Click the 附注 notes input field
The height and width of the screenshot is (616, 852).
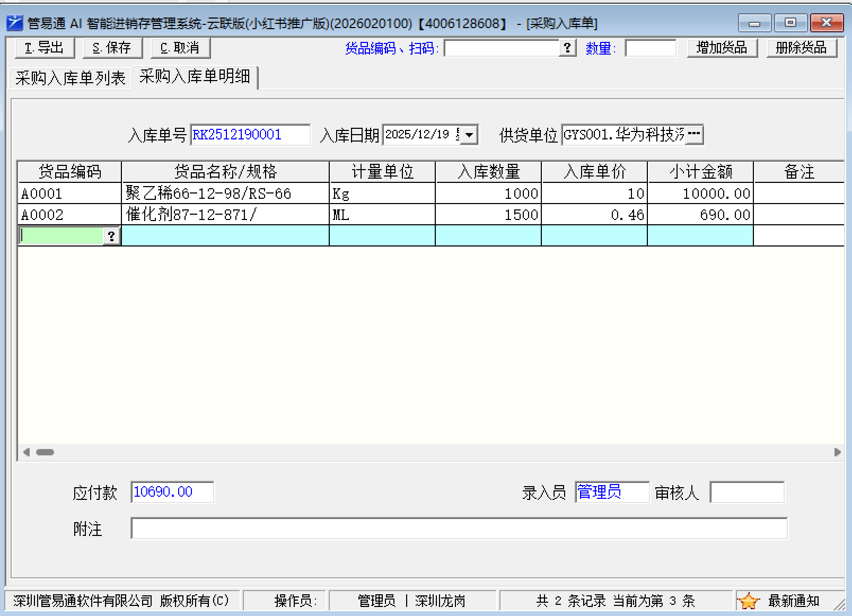[x=459, y=529]
